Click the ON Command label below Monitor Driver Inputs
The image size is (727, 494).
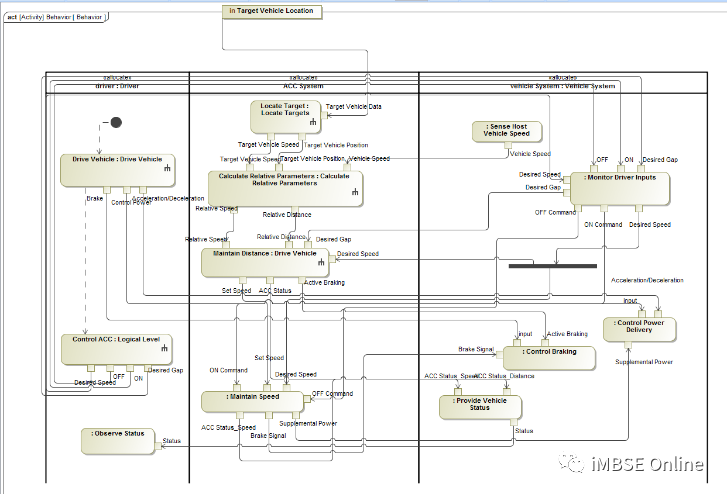[x=603, y=225]
